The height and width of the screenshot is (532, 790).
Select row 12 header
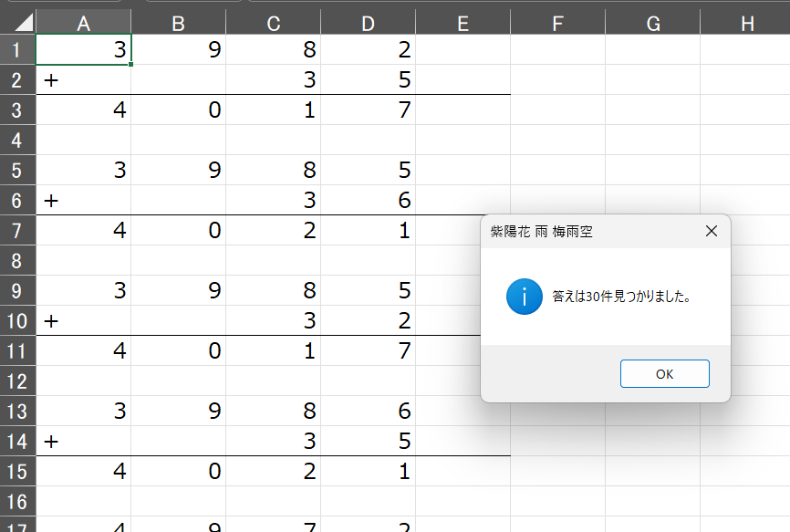pos(17,381)
